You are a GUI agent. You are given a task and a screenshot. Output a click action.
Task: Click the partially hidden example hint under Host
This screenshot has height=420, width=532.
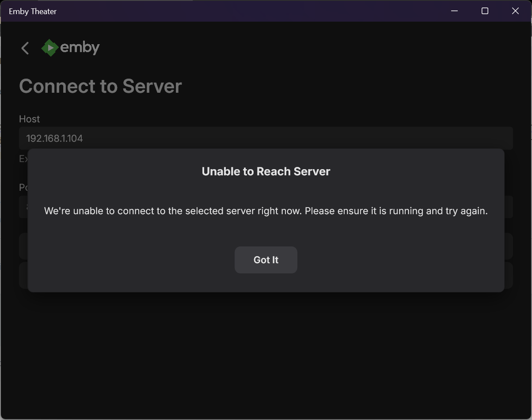pyautogui.click(x=23, y=159)
